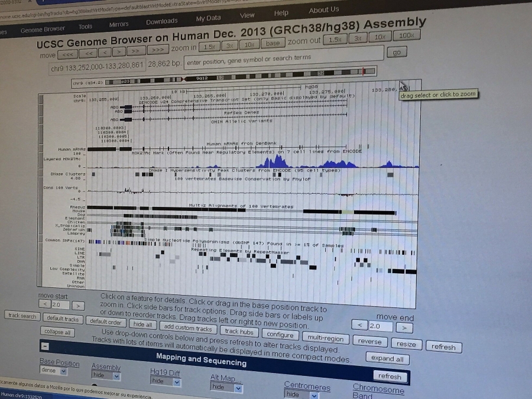Click the Chromosome Band track link
This screenshot has width=532, height=399.
(378, 391)
